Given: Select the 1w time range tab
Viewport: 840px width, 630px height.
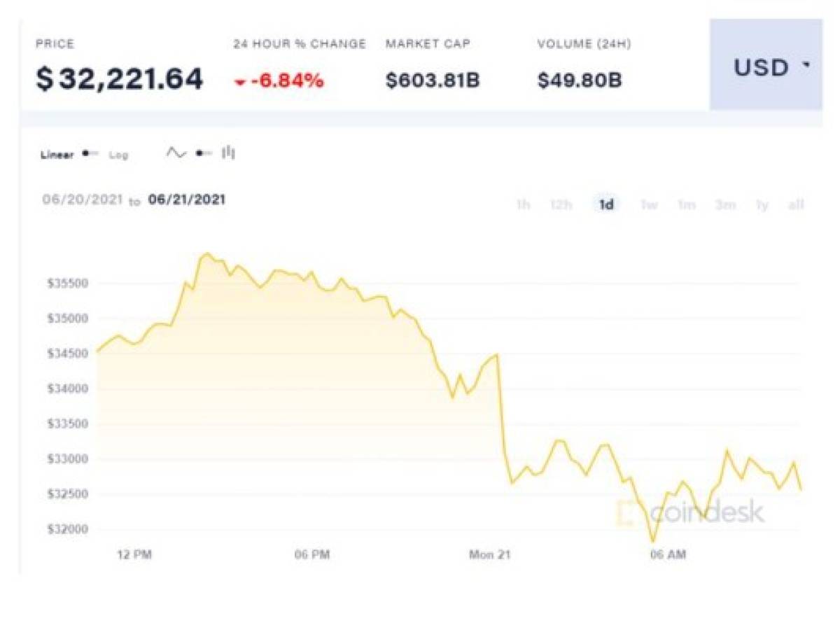Looking at the screenshot, I should click(649, 205).
